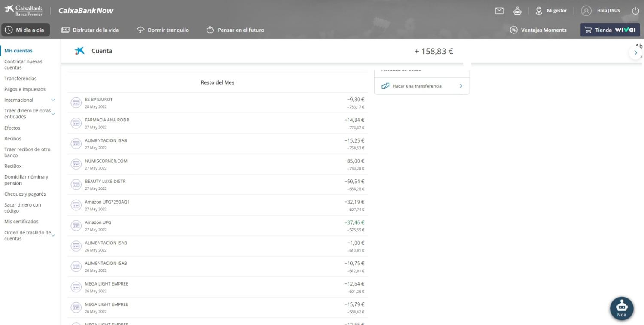Click card icon beside FARMACIA ANA RODR
Viewport: 644px width, 325px height.
pyautogui.click(x=76, y=123)
